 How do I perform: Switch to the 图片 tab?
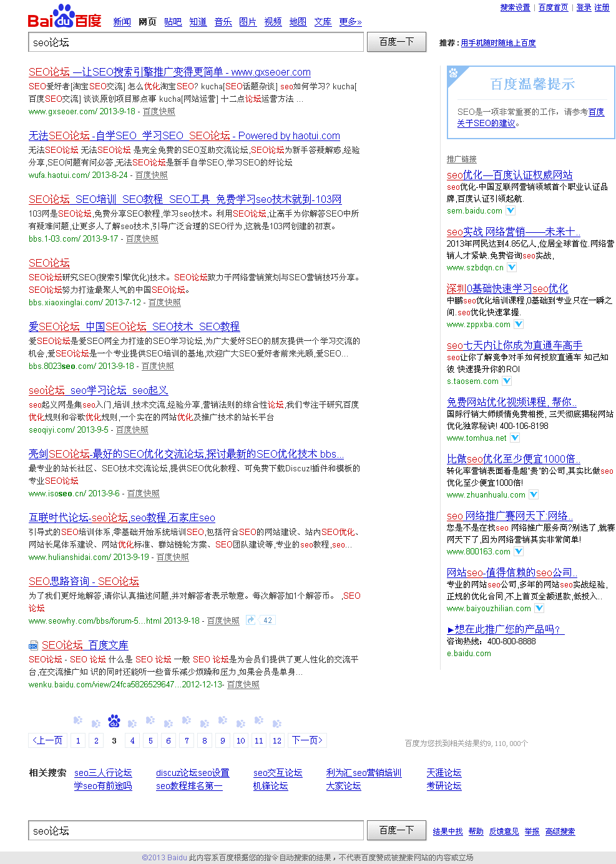pyautogui.click(x=248, y=22)
